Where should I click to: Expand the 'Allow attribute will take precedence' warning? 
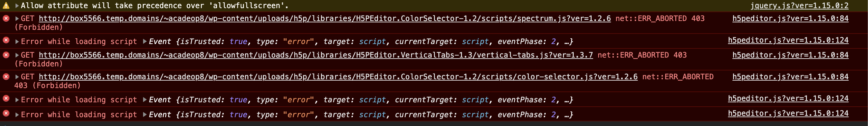pos(17,6)
